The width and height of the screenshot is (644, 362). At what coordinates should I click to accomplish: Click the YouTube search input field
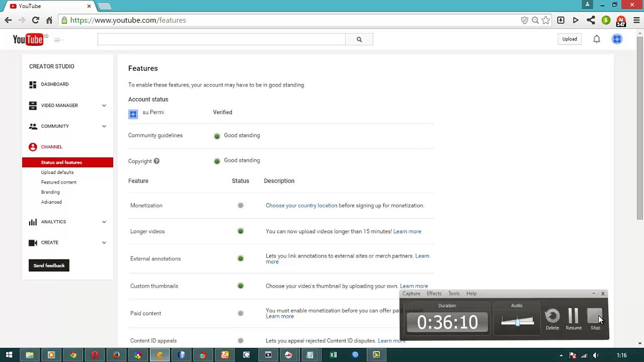(x=221, y=39)
